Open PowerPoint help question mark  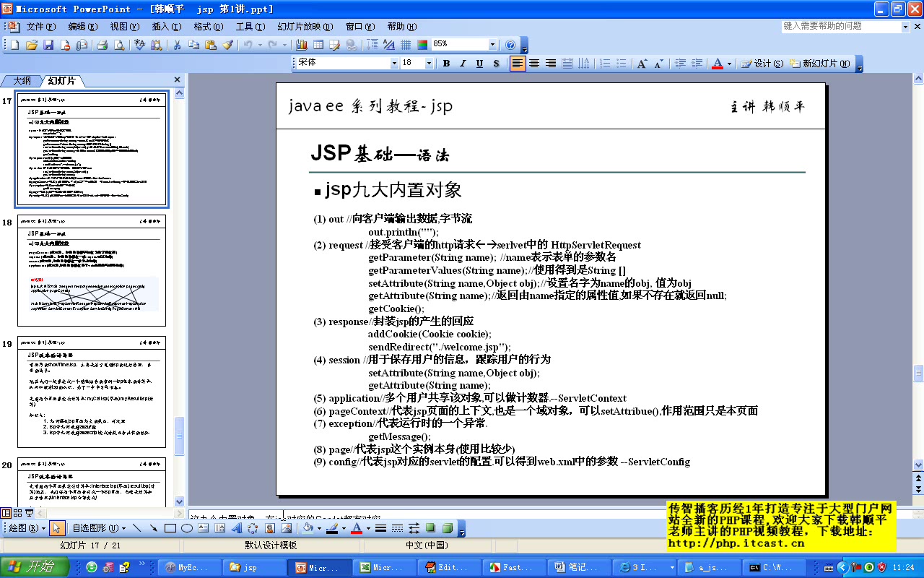511,45
